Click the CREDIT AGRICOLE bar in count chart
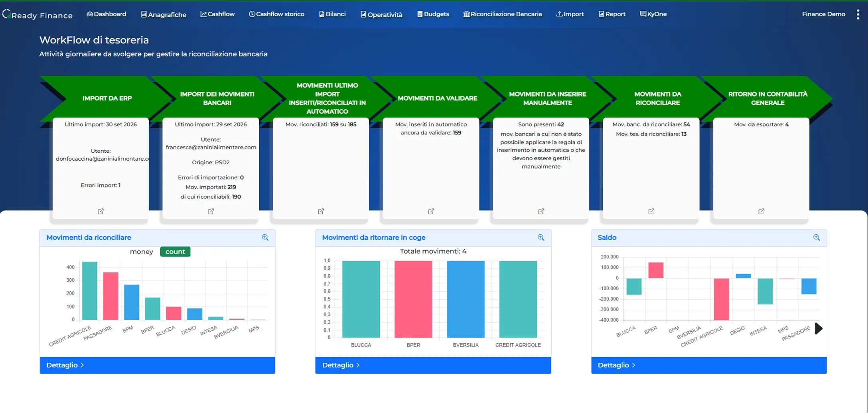 click(90, 291)
